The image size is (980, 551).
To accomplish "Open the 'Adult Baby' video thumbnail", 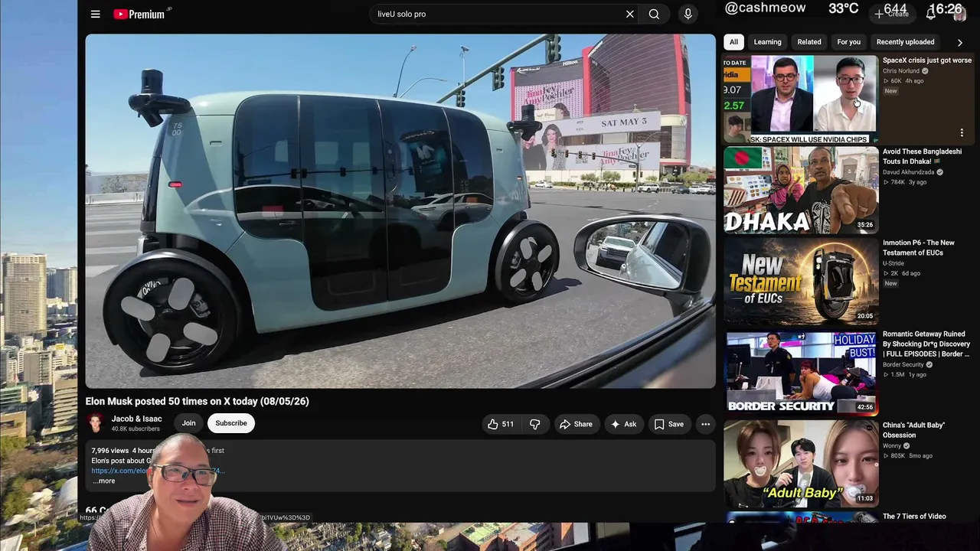I will coord(801,464).
